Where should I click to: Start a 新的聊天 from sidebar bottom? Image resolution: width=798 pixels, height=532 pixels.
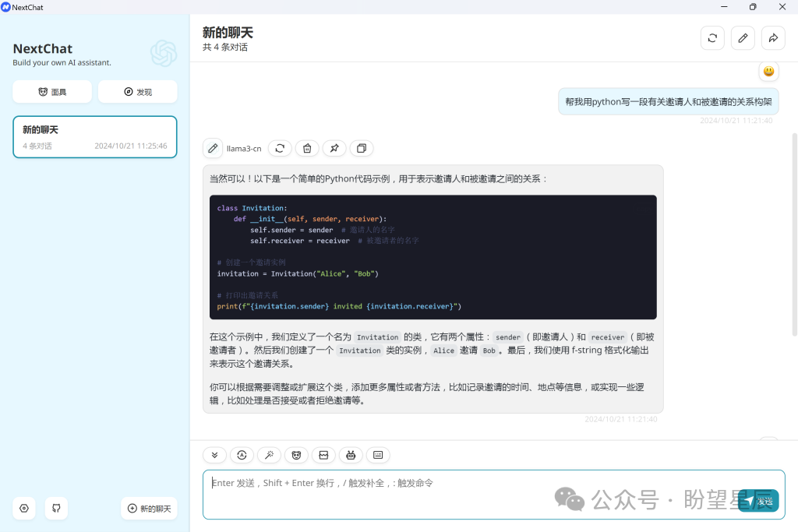[149, 508]
